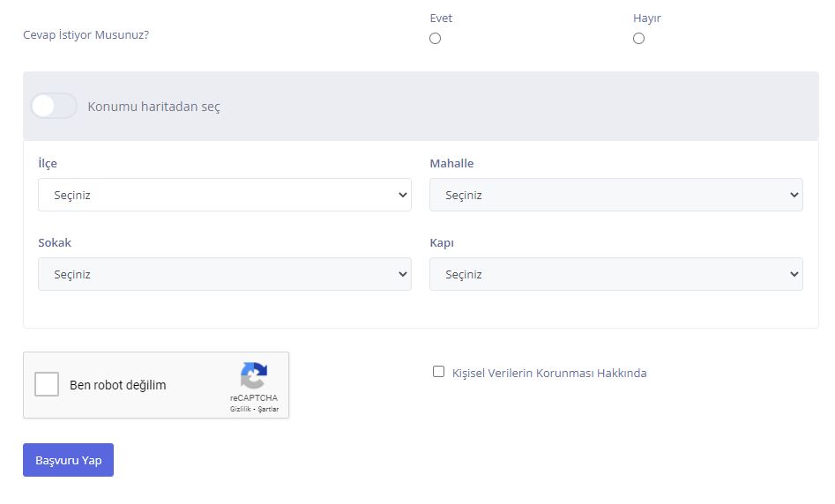The width and height of the screenshot is (835, 504).
Task: Expand the Kapı dropdown
Action: [615, 275]
